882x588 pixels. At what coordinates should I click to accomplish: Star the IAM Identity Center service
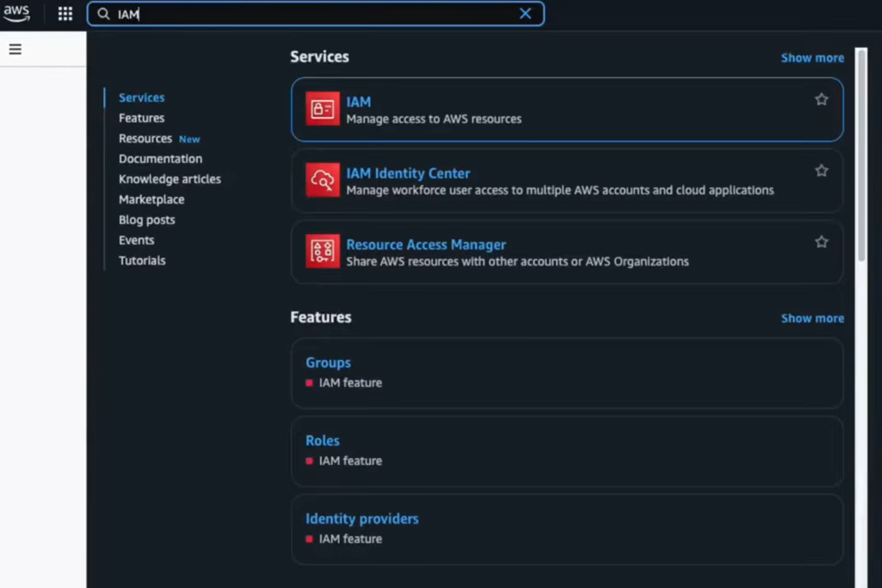[x=821, y=171]
